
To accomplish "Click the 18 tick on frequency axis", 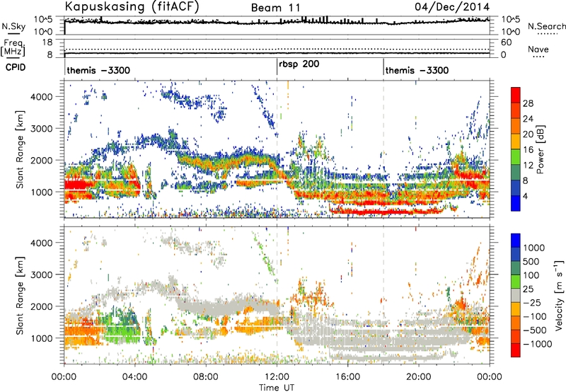I will (47, 42).
